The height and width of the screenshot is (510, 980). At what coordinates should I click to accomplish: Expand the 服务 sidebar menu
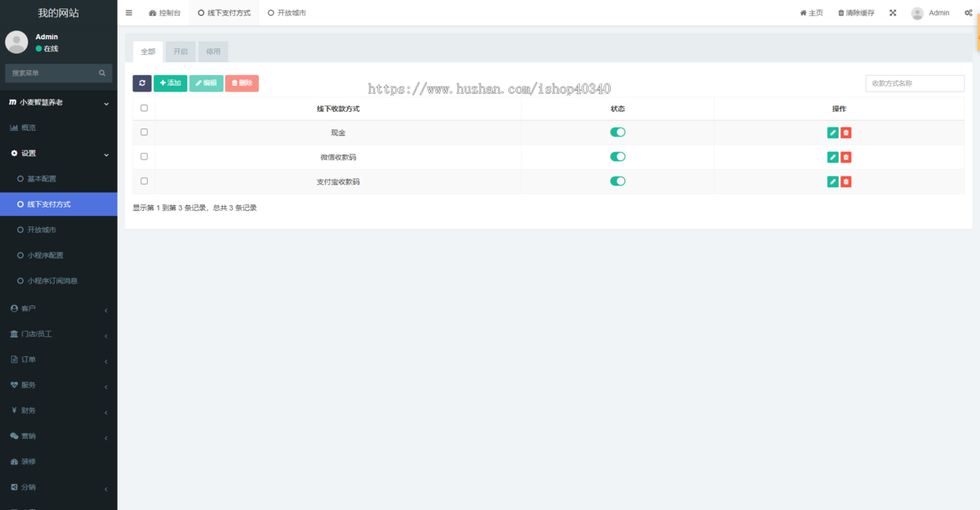point(59,385)
